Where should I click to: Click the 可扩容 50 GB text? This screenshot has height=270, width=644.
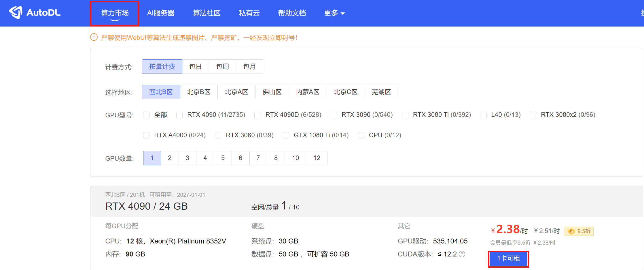[x=328, y=254]
